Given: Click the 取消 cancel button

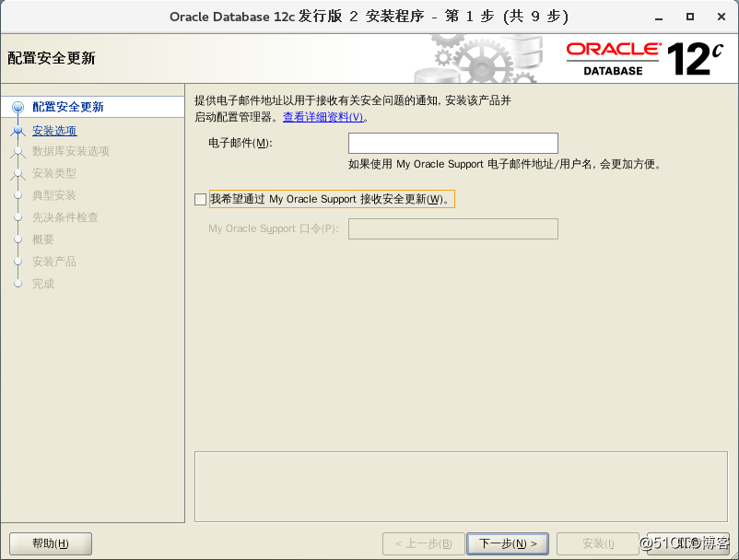Looking at the screenshot, I should click(x=688, y=544).
